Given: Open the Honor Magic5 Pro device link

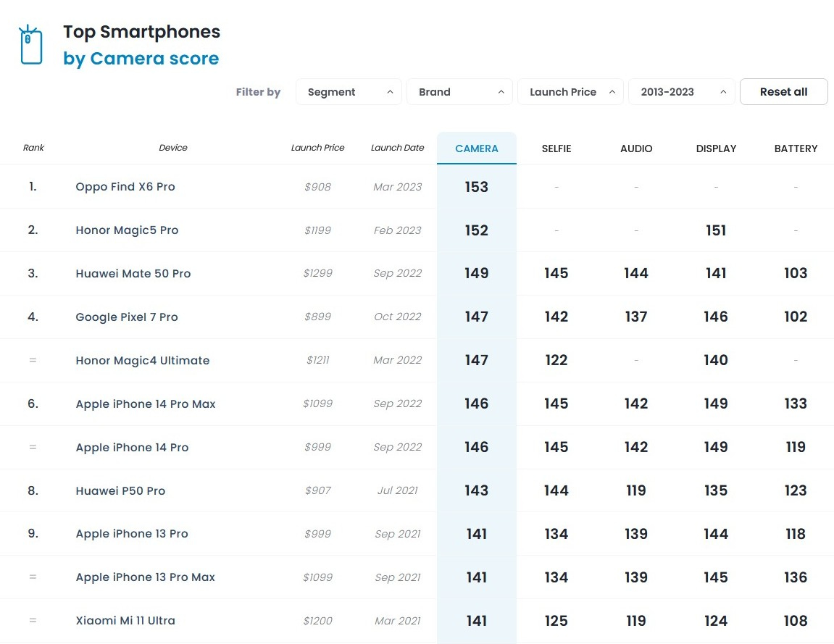Looking at the screenshot, I should [127, 230].
